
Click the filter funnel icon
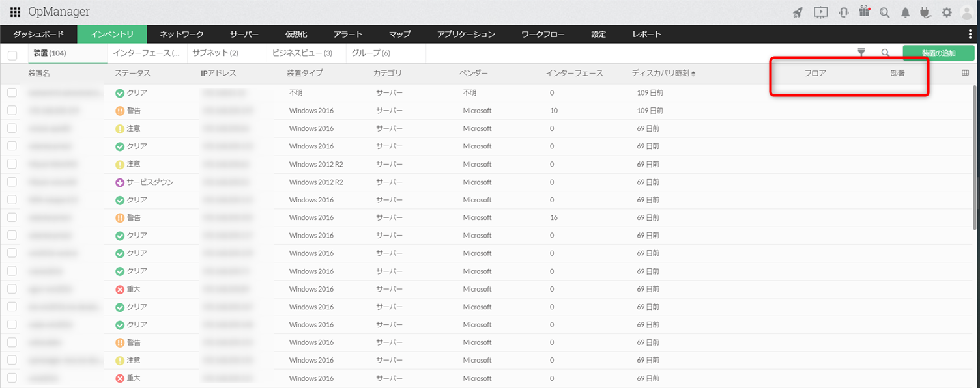pos(861,53)
